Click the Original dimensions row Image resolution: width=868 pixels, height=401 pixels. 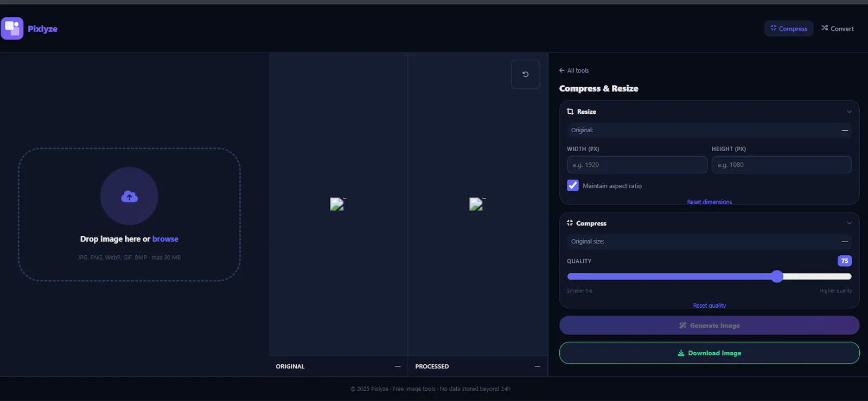[x=710, y=130]
